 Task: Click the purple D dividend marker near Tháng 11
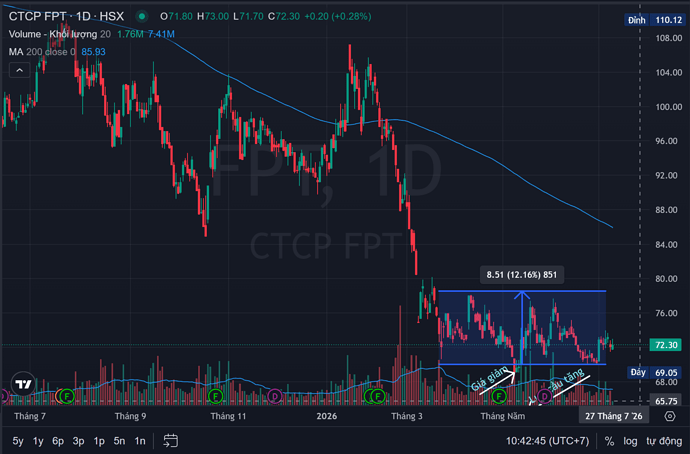pos(275,396)
